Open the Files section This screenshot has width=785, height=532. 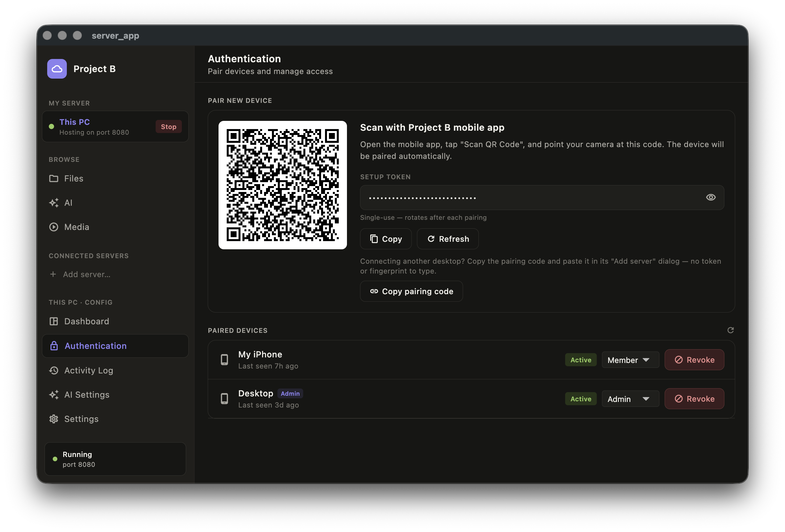115,178
